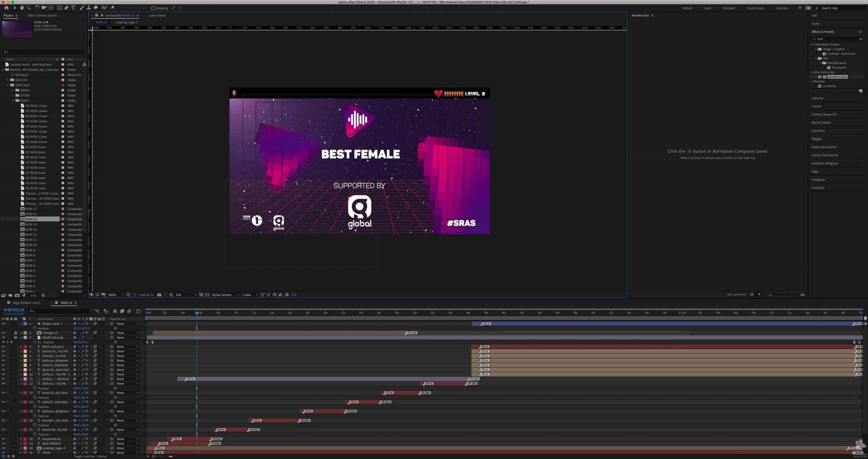The width and height of the screenshot is (868, 459).
Task: Toggle visibility of BEST podcast 2 layer
Action: pyautogui.click(x=3, y=346)
